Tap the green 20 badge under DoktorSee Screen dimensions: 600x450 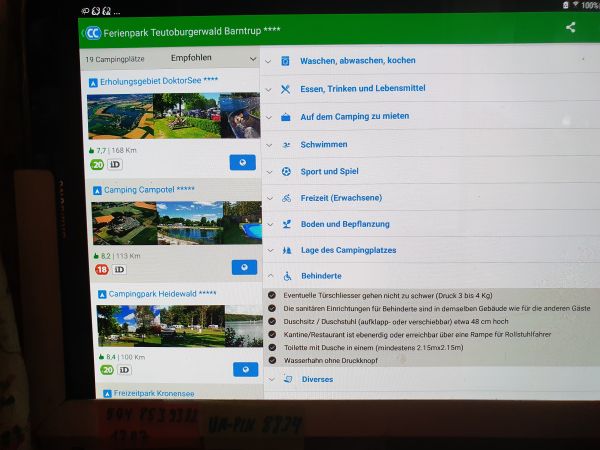tap(98, 164)
